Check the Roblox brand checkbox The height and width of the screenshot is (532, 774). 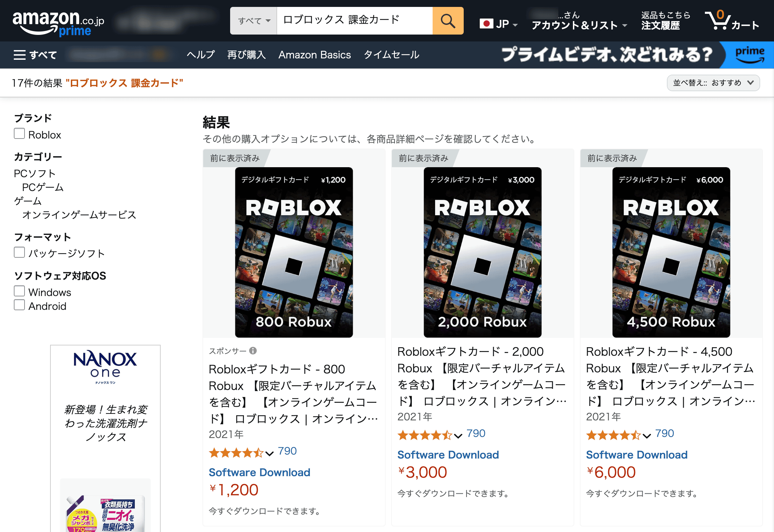pos(19,133)
